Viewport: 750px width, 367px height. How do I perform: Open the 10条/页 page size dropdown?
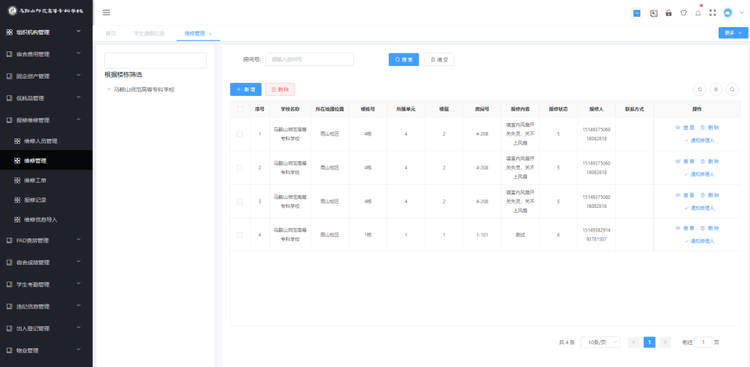tap(600, 342)
